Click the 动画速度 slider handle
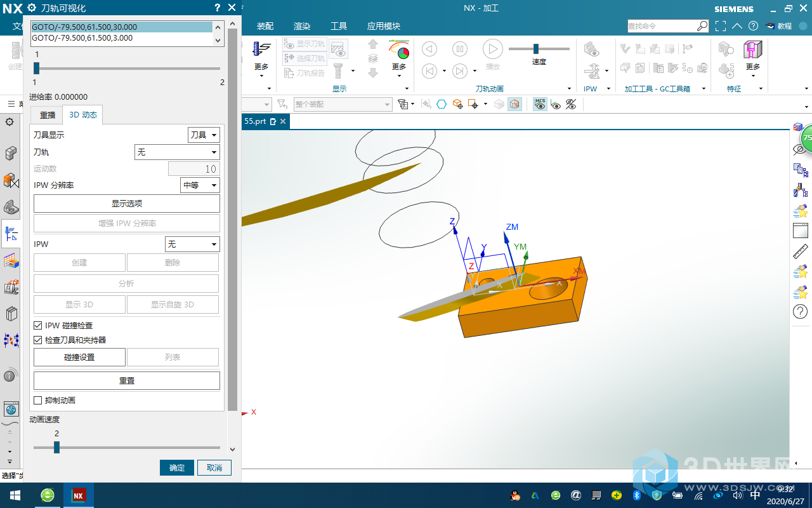This screenshot has width=812, height=508. pyautogui.click(x=56, y=448)
